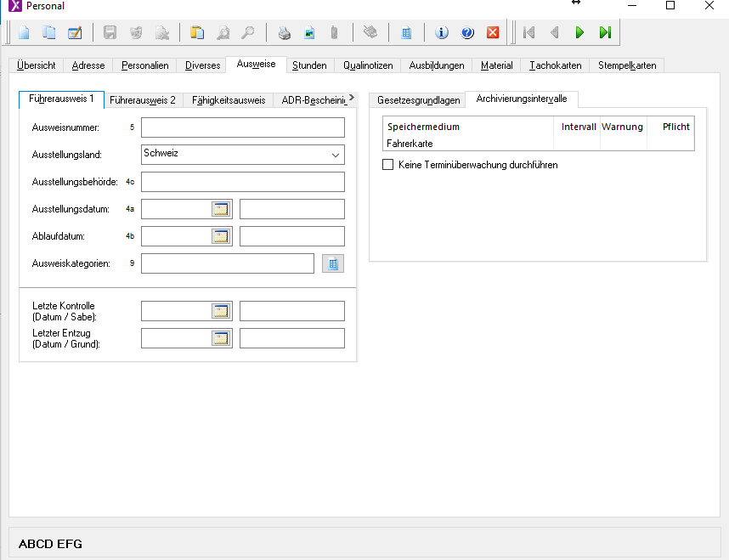The image size is (729, 560).
Task: Click the new record toolbar icon
Action: (x=24, y=33)
